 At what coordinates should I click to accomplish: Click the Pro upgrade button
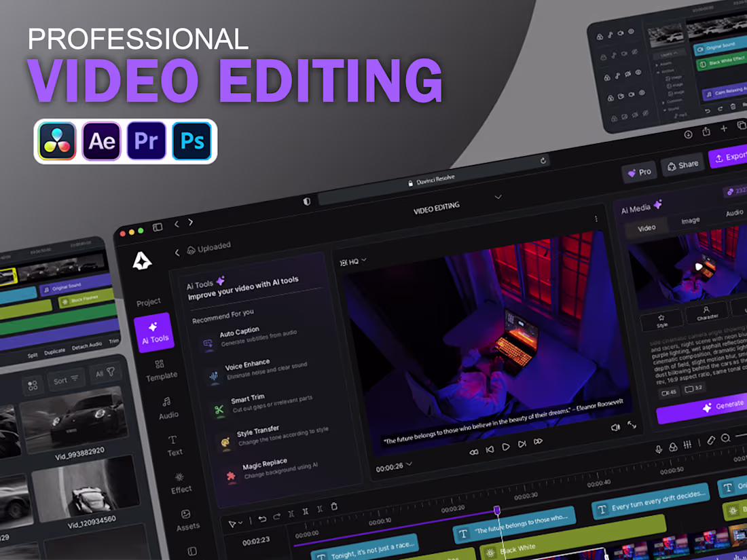click(x=639, y=172)
